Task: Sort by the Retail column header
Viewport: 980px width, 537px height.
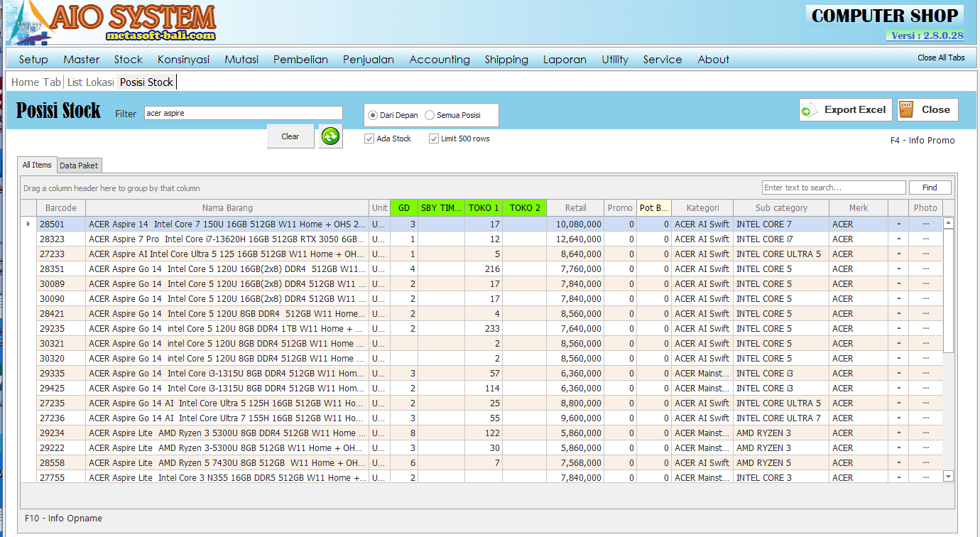Action: (576, 208)
